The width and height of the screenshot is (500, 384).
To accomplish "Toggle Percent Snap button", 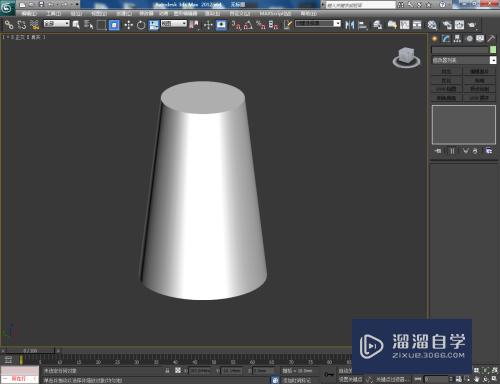I will coord(261,25).
